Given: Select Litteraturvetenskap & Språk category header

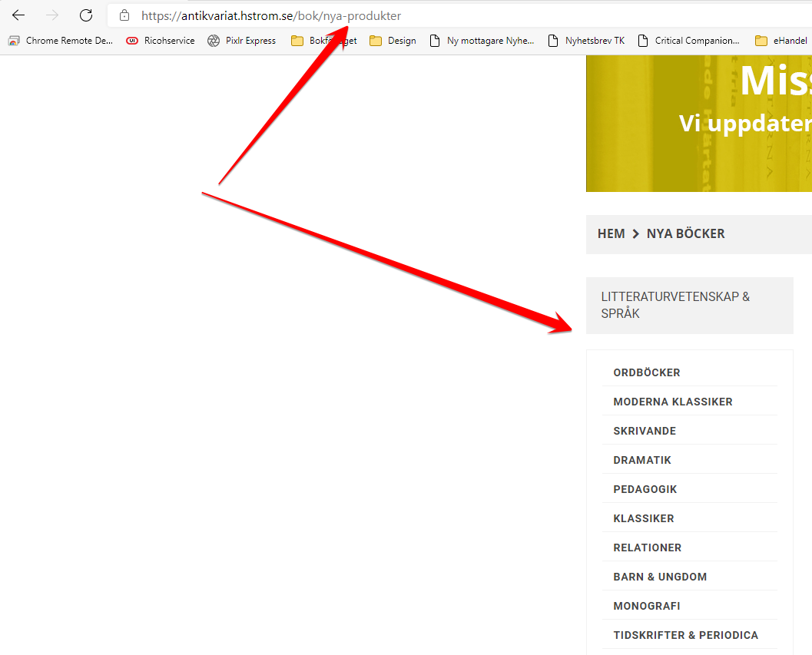Looking at the screenshot, I should (689, 306).
